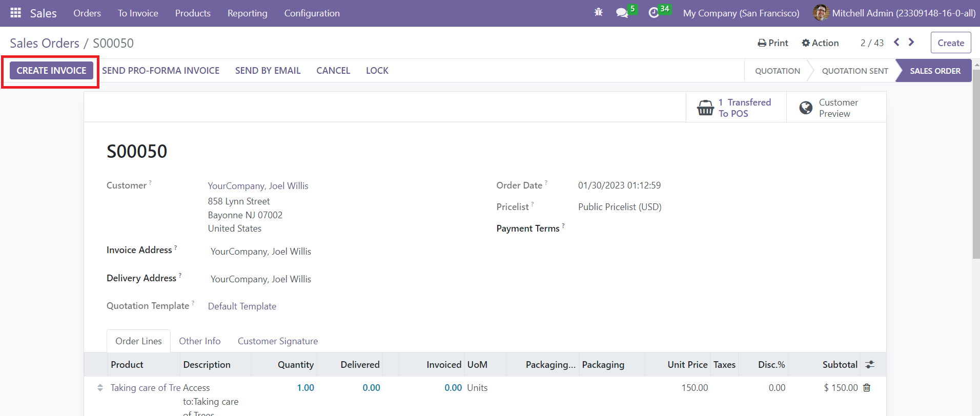Screen dimensions: 980x416
Task: Open the Action gear menu
Action: point(820,43)
